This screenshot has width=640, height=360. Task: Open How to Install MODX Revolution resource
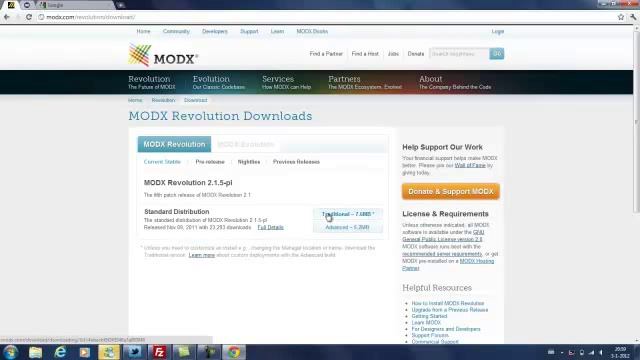448,303
